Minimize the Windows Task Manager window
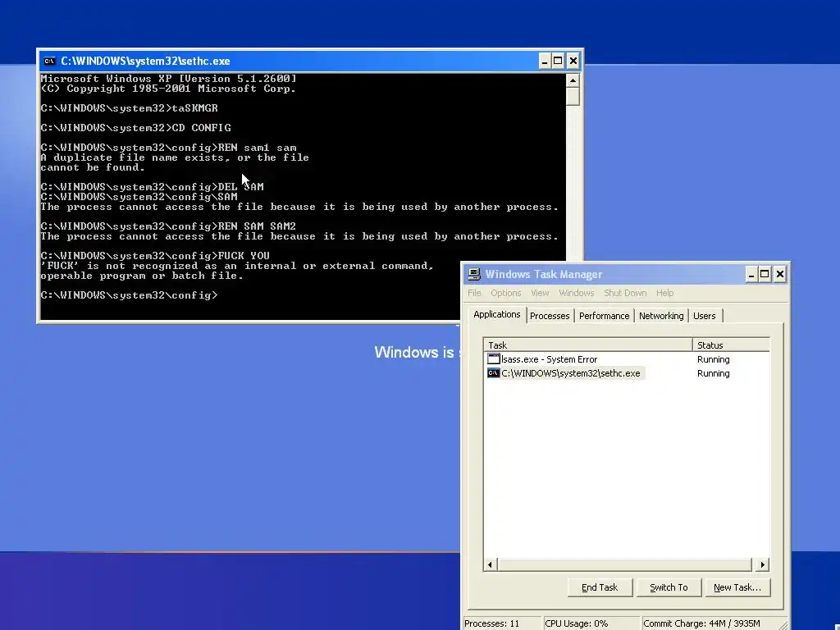Image resolution: width=840 pixels, height=630 pixels. pyautogui.click(x=751, y=274)
